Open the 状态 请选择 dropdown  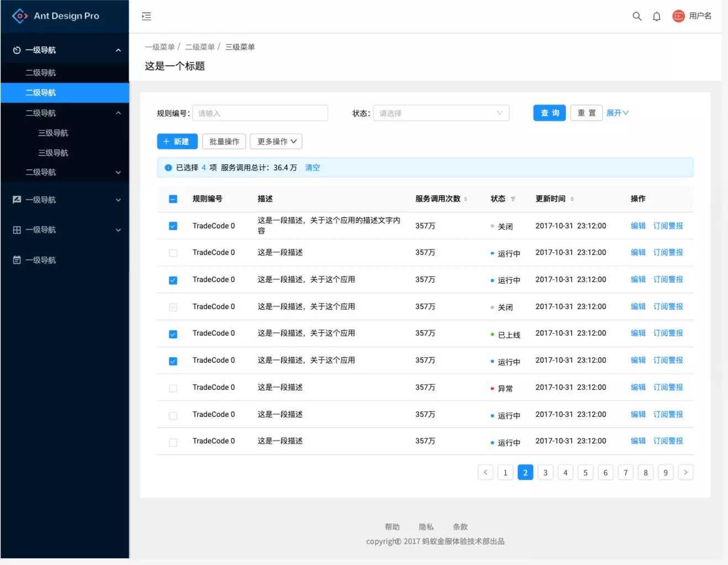click(x=440, y=113)
